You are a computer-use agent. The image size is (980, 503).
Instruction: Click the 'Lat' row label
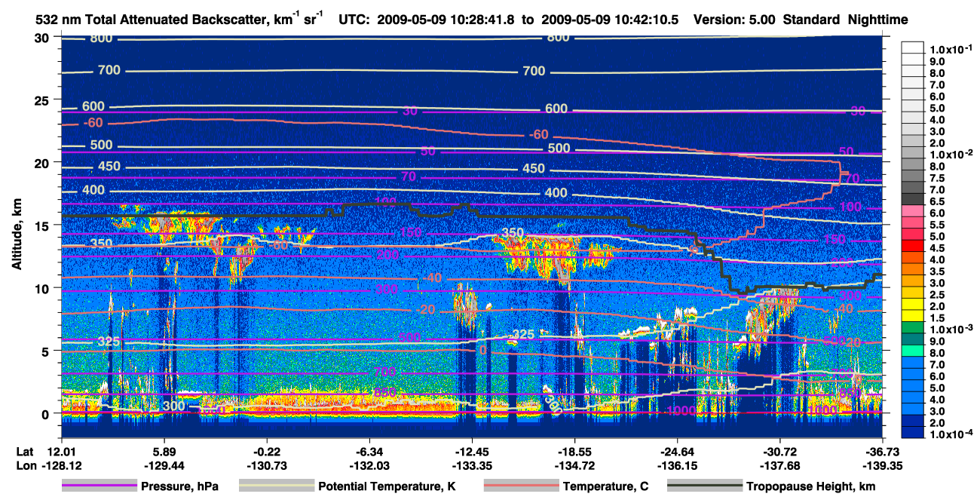pos(24,451)
